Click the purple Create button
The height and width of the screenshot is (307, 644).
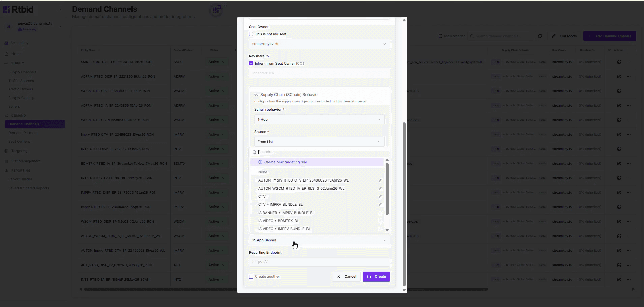click(x=376, y=277)
